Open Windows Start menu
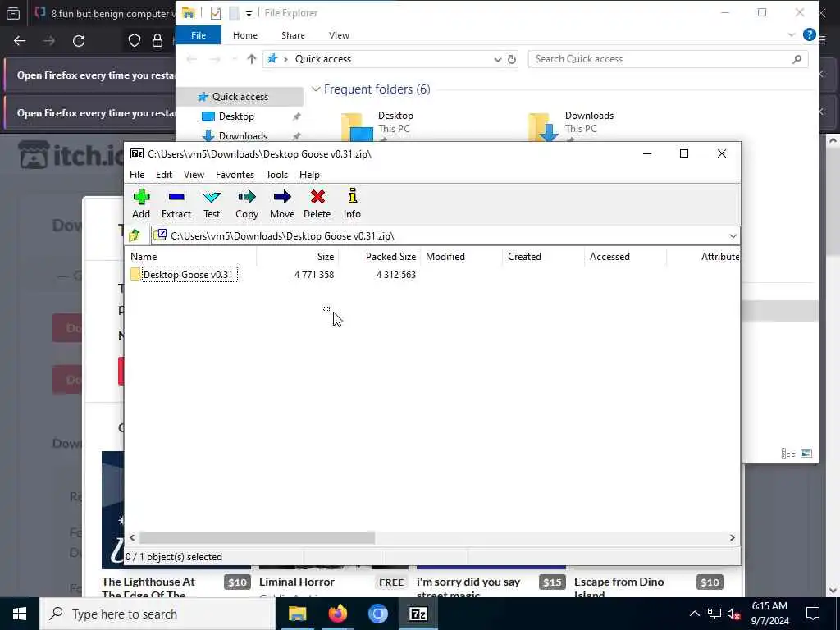840x630 pixels. [x=20, y=614]
